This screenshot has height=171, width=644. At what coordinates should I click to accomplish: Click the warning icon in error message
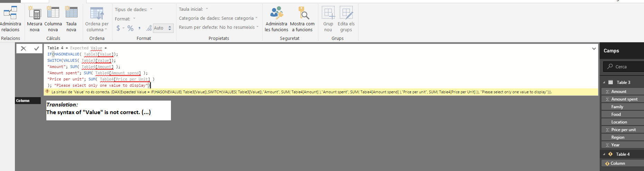click(x=47, y=92)
